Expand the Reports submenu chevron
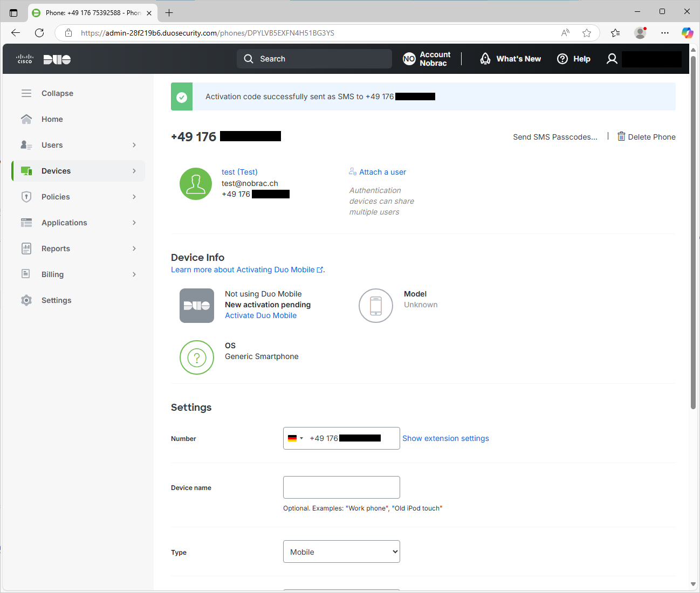 click(x=134, y=249)
